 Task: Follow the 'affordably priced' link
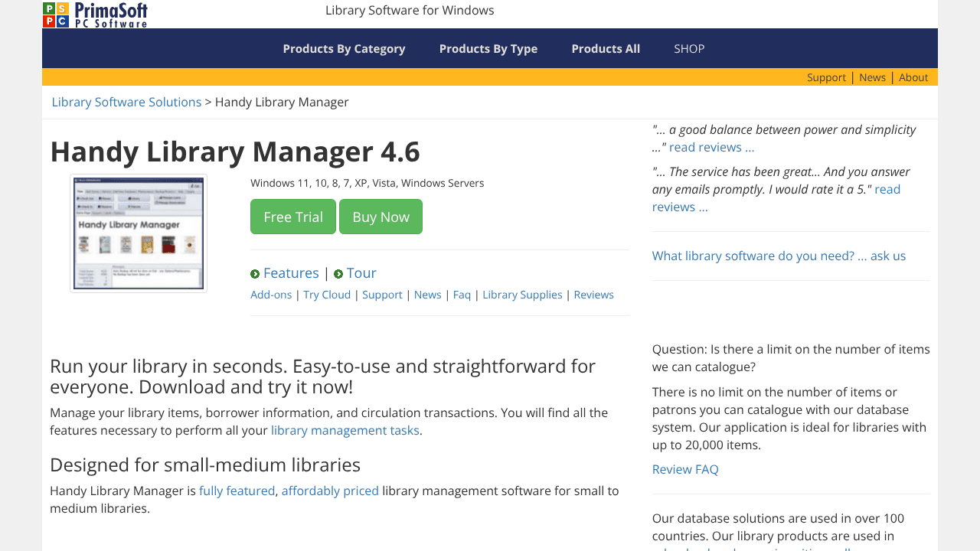330,491
